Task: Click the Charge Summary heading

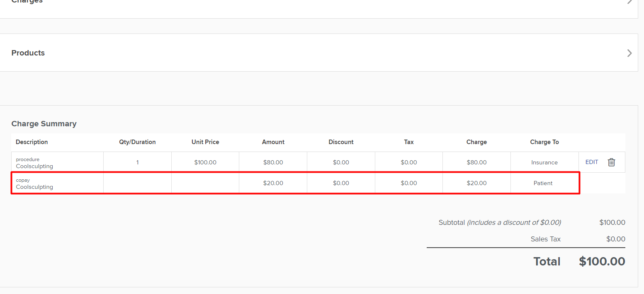Action: coord(44,124)
